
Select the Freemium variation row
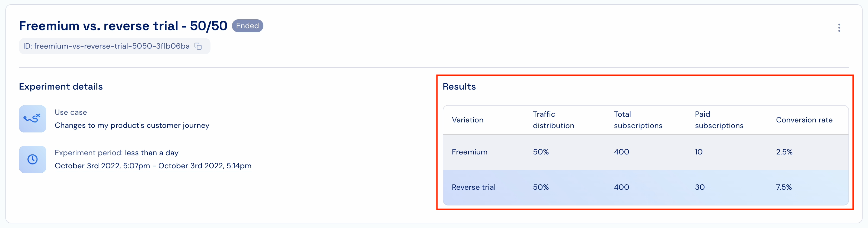[646, 152]
